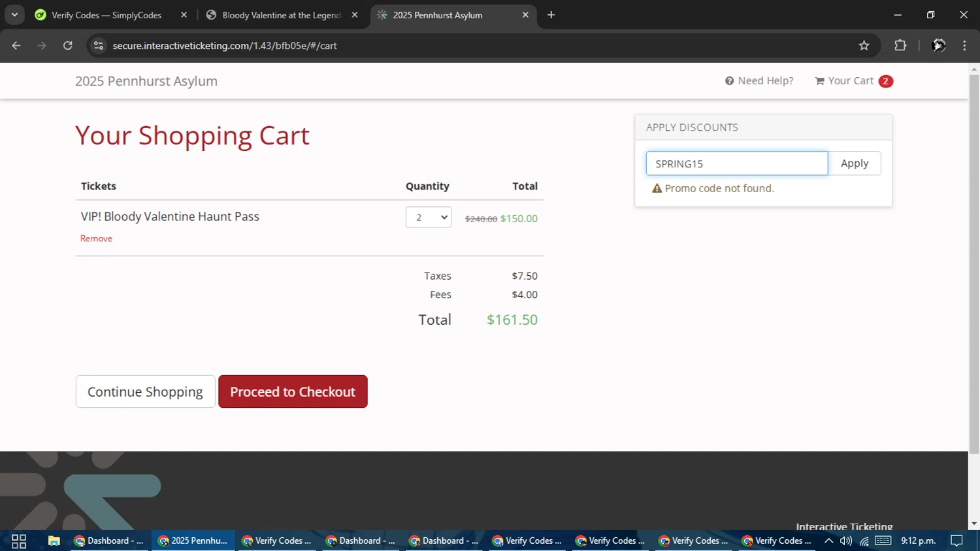Open the tab search dropdown arrow
Screen dimensions: 980x551
pyautogui.click(x=14, y=15)
